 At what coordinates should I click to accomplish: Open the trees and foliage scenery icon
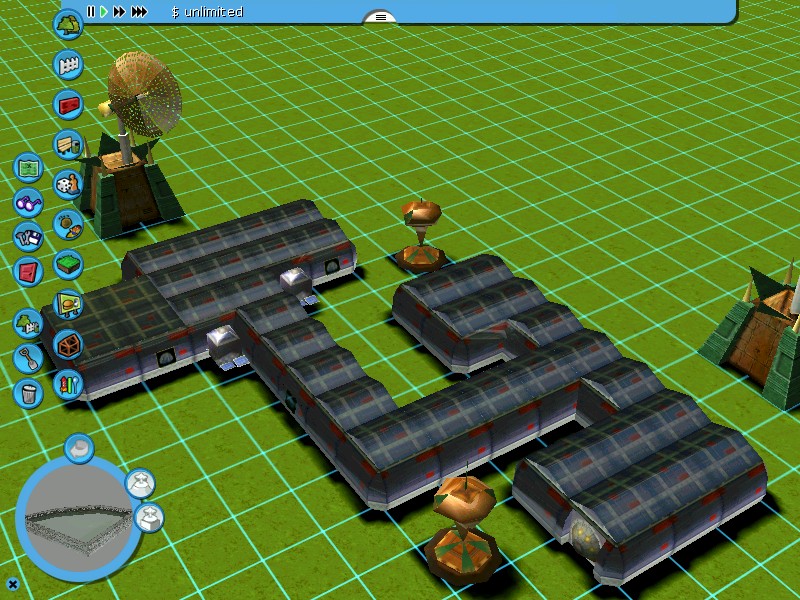(68, 24)
